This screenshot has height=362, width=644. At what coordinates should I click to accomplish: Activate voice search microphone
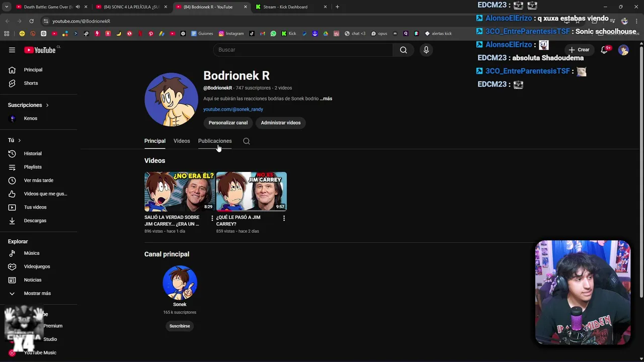pos(426,50)
